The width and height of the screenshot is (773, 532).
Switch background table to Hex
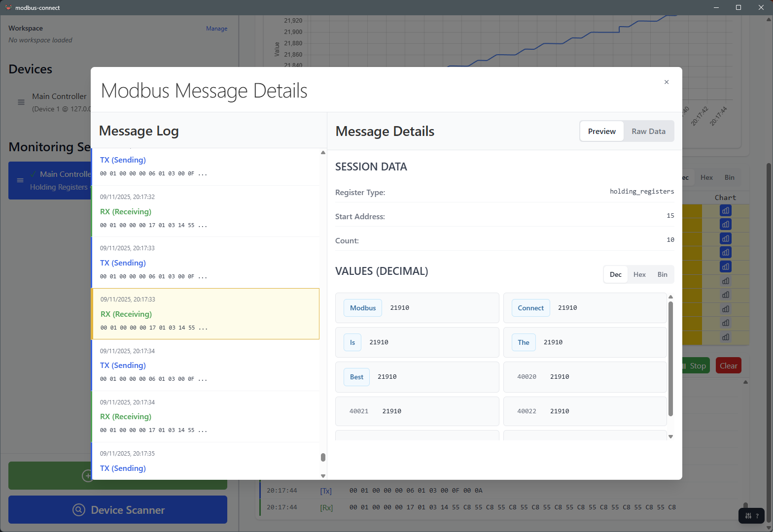[706, 177]
